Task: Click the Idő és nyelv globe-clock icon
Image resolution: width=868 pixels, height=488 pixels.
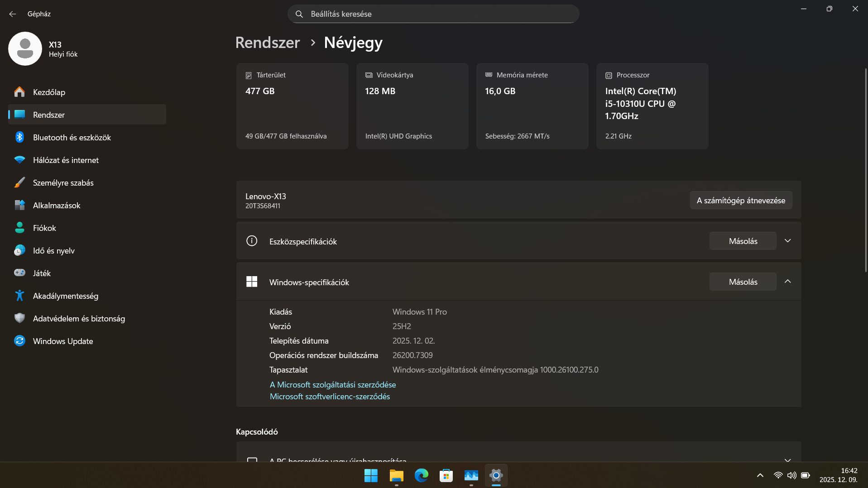Action: pyautogui.click(x=19, y=250)
